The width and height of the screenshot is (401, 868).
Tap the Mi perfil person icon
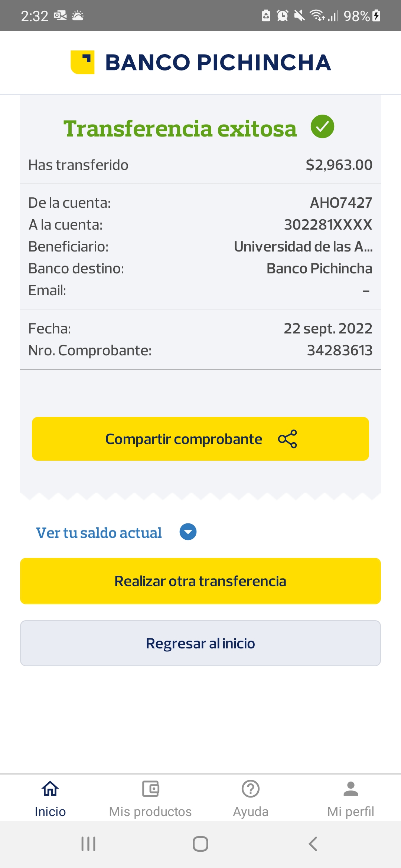[x=351, y=789]
